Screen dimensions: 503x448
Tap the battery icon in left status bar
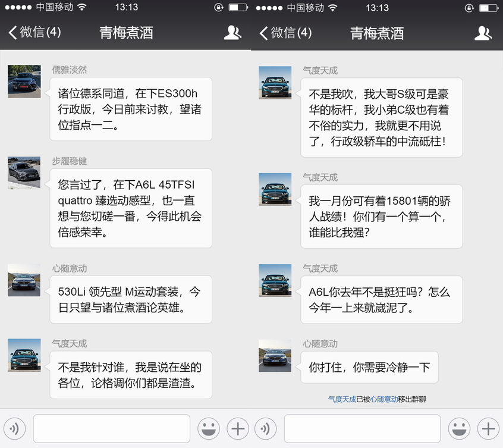[238, 7]
